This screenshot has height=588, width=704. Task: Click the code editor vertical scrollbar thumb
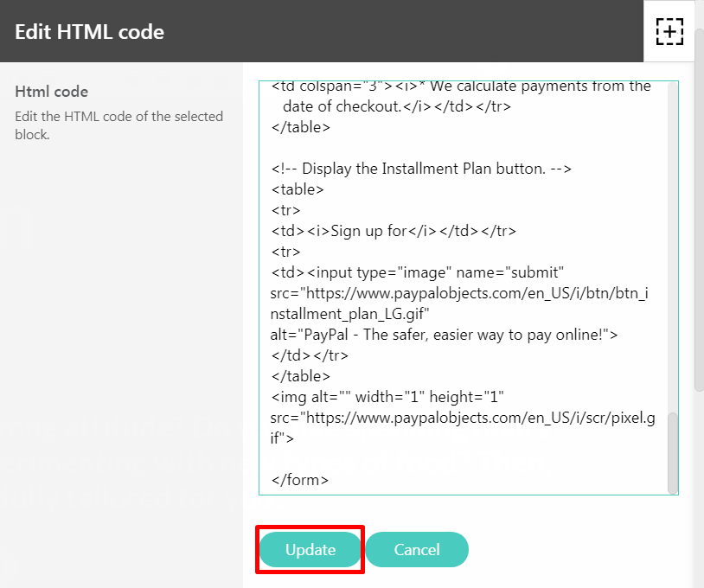point(673,453)
